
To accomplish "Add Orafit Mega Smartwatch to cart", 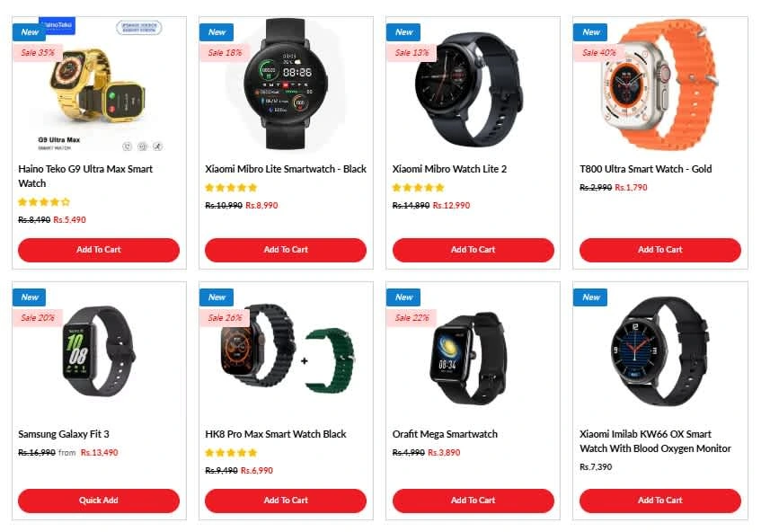I will coord(473,501).
